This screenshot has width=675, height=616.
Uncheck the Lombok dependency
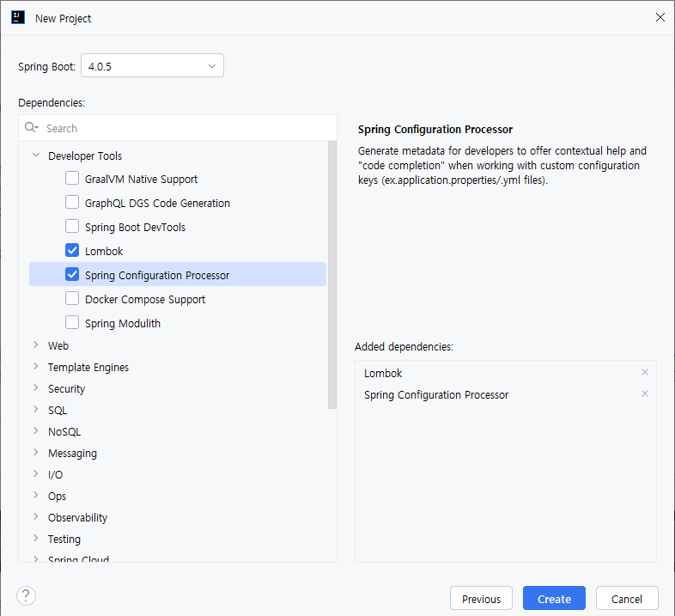coord(72,250)
